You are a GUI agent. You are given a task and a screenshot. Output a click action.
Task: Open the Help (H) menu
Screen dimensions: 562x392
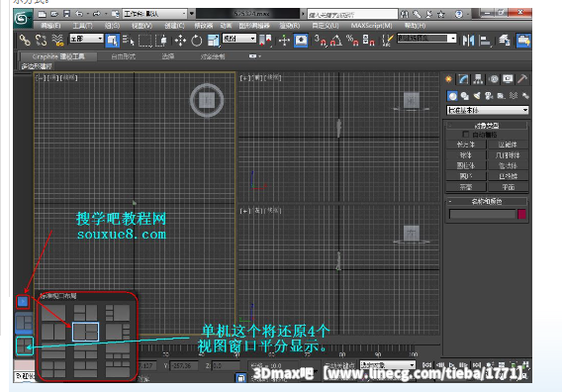coord(415,26)
